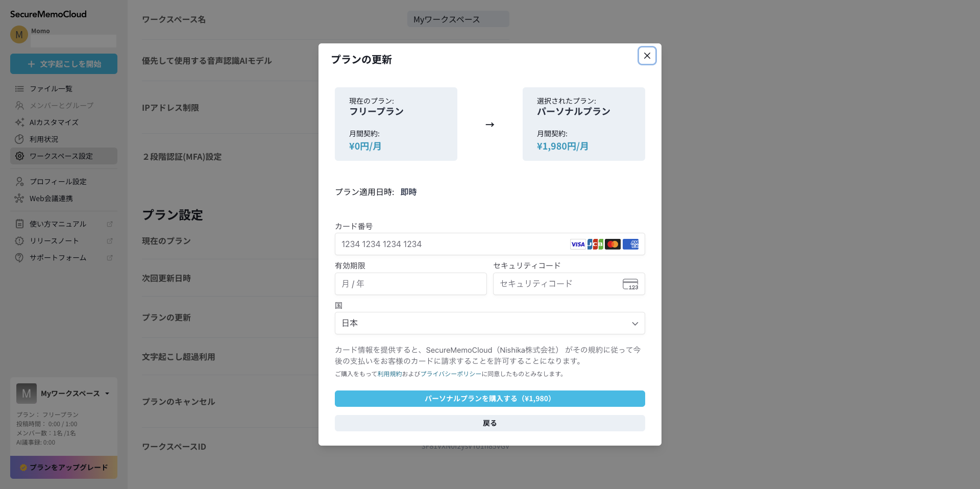
Task: Open external link icon next to 使い方マニュアル
Action: (109, 224)
